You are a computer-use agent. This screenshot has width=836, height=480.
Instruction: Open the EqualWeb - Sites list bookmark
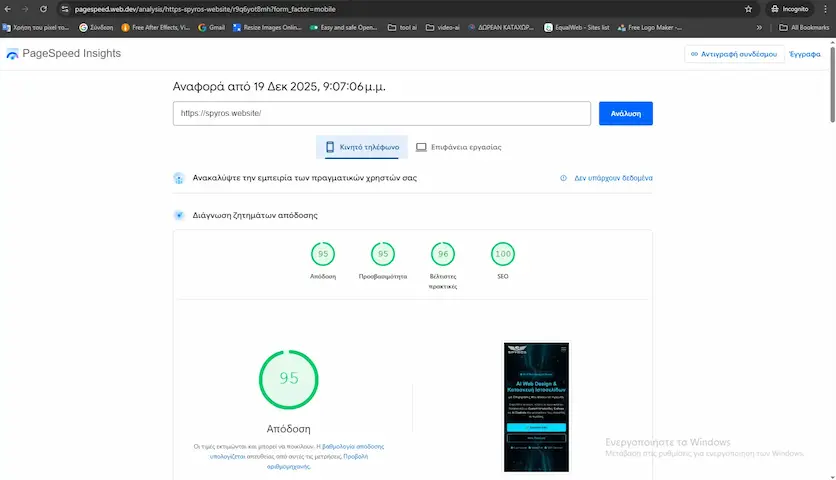(x=576, y=27)
